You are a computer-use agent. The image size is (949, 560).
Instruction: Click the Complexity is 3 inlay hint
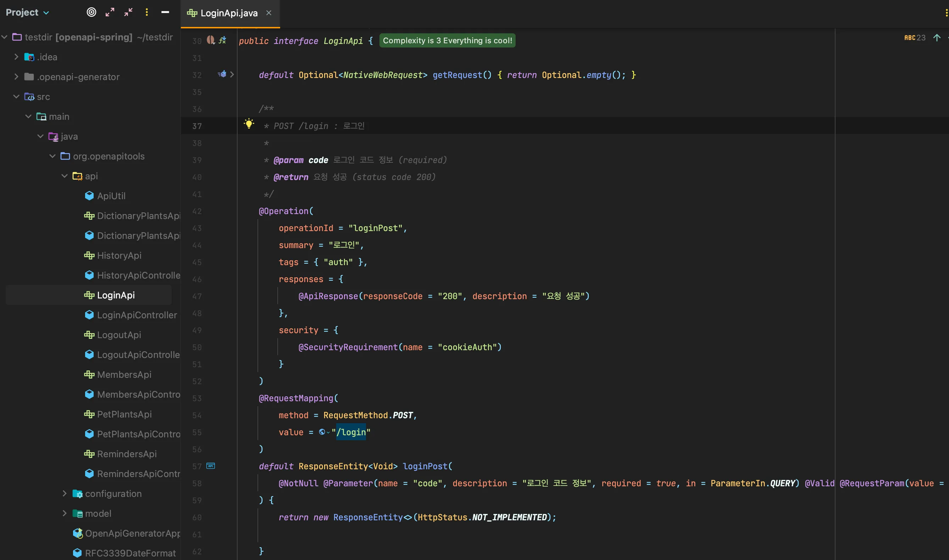447,41
